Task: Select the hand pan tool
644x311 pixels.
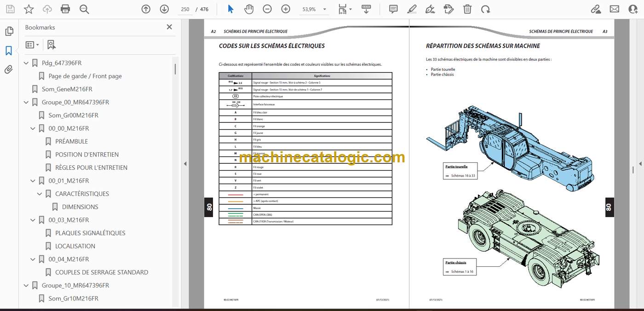Action: [249, 9]
